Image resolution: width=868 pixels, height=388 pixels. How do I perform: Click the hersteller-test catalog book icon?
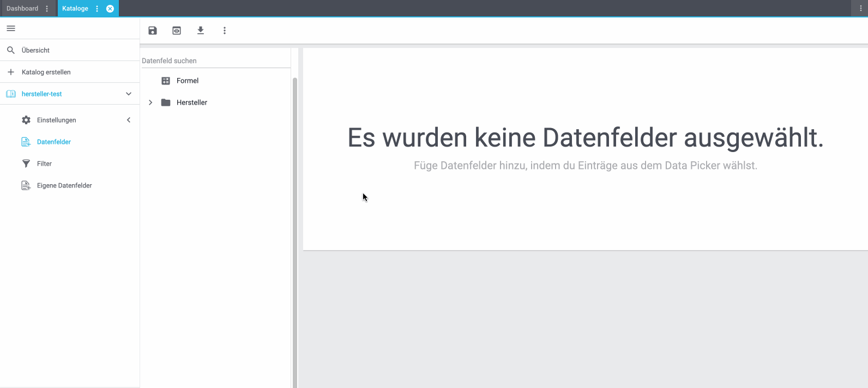[x=11, y=94]
